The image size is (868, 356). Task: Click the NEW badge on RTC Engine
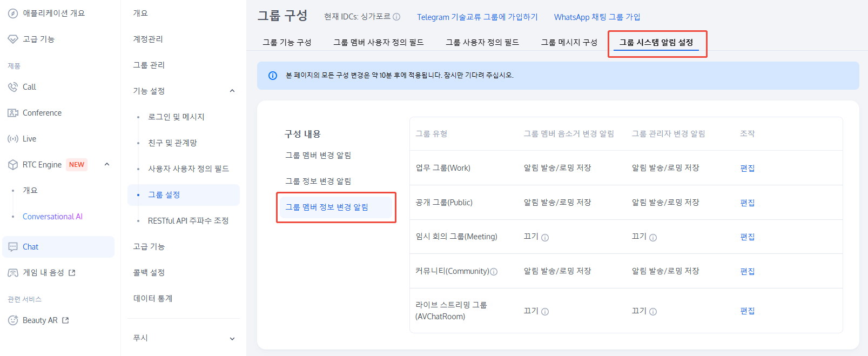[77, 165]
